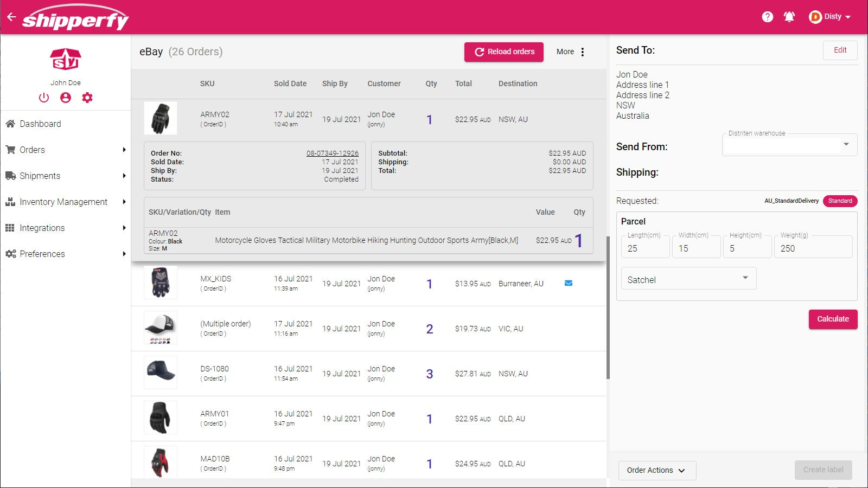Click the envelope icon on MX_KIDS order
This screenshot has width=868, height=488.
[x=569, y=283]
